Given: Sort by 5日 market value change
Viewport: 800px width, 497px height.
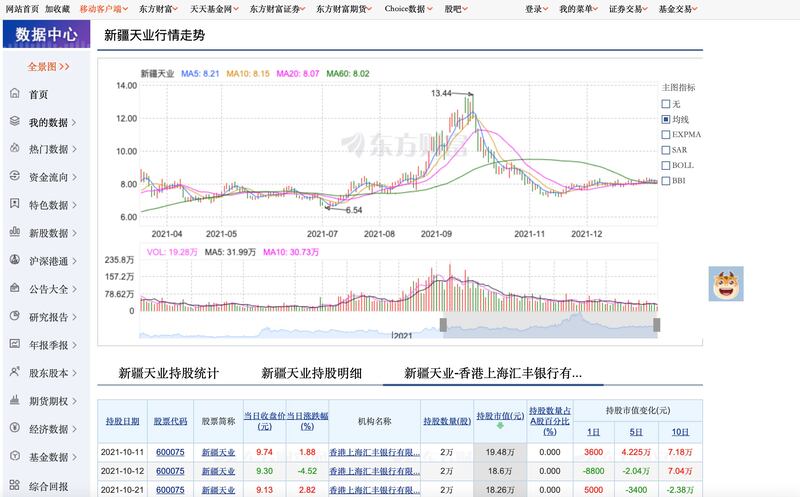Looking at the screenshot, I should click(x=636, y=432).
